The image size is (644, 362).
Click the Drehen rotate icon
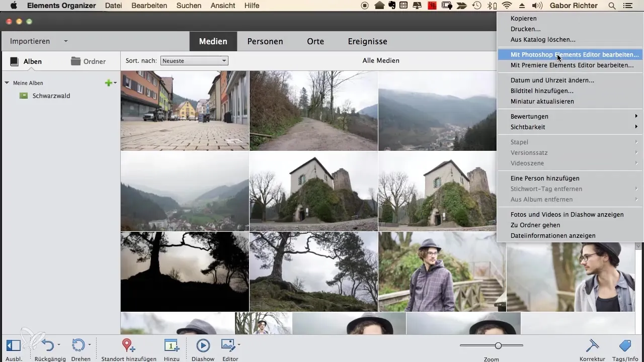click(78, 345)
